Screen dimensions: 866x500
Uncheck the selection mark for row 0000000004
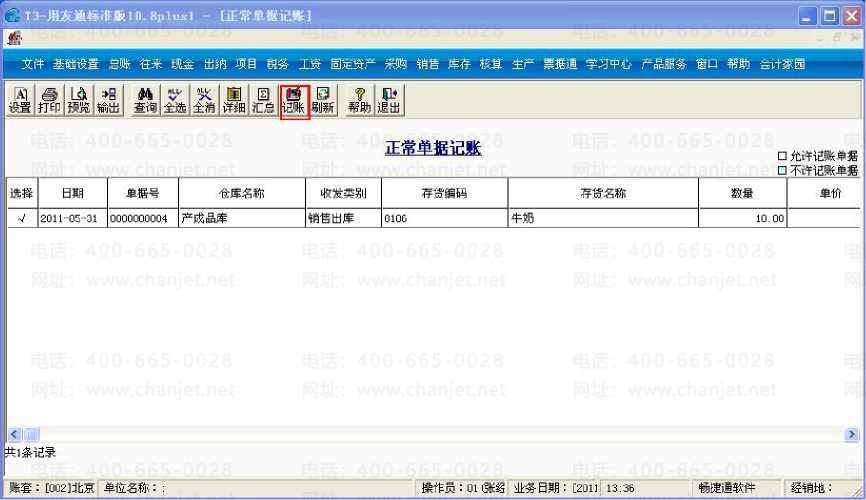click(22, 218)
